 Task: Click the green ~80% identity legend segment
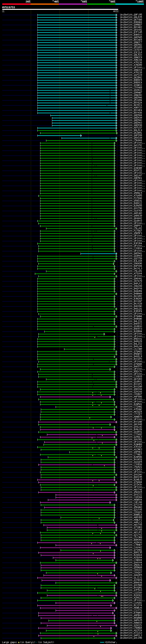101,4
